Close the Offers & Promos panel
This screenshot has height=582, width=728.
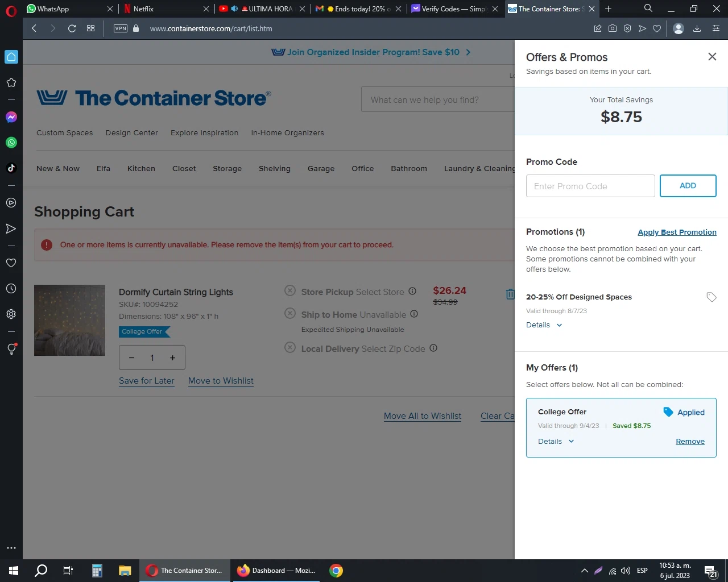coord(712,57)
